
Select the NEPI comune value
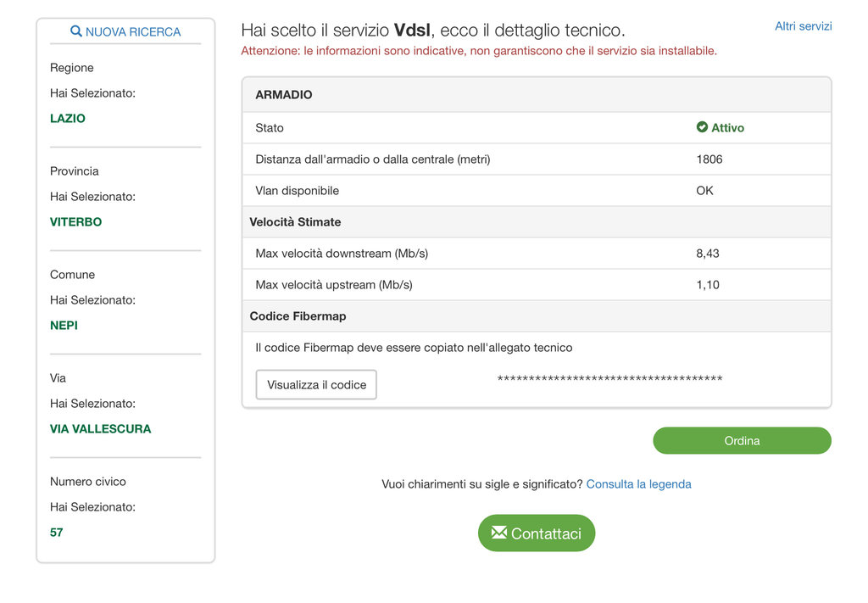64,326
